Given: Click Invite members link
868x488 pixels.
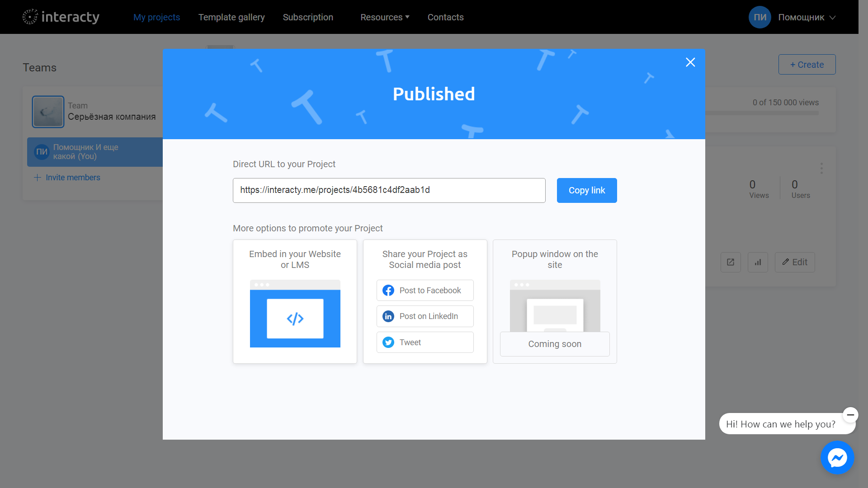Looking at the screenshot, I should (67, 178).
